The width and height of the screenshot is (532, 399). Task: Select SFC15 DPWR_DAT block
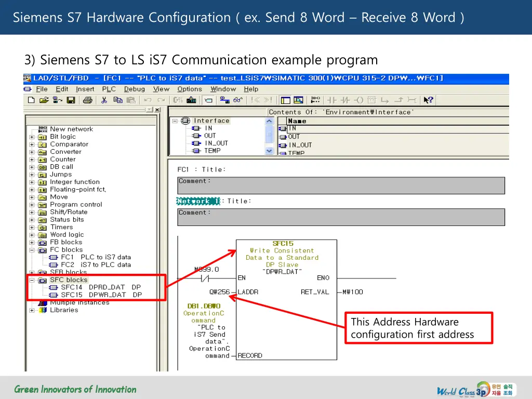pos(96,295)
